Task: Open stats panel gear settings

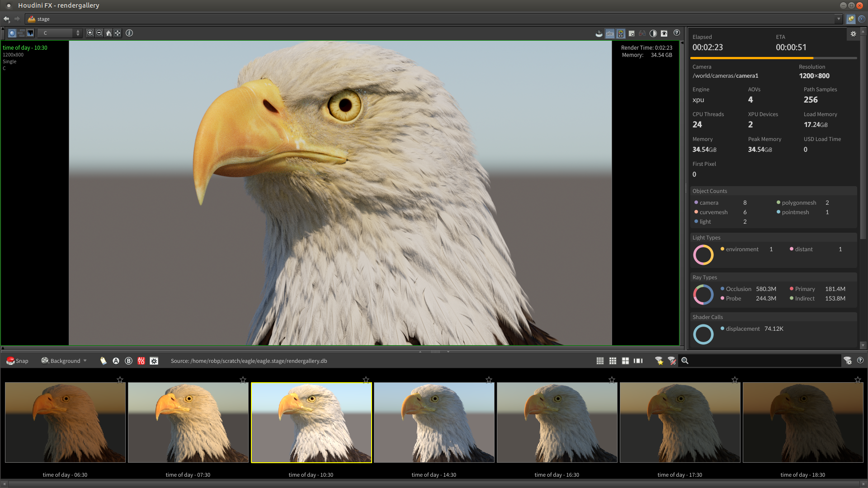Action: (853, 34)
